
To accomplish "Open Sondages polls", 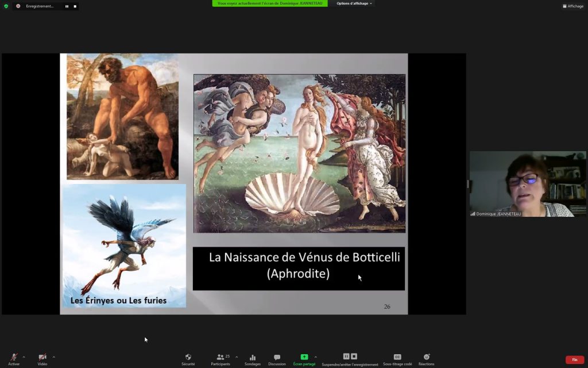I will [253, 359].
